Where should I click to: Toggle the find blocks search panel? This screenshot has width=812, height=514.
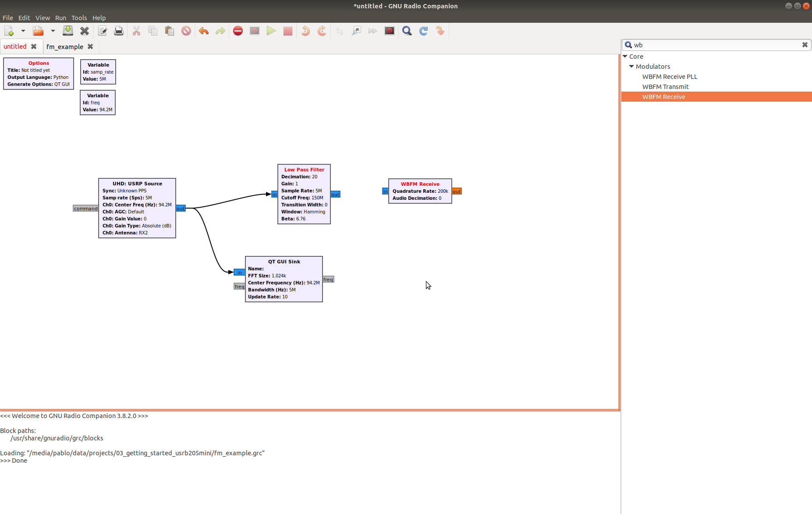pyautogui.click(x=407, y=31)
